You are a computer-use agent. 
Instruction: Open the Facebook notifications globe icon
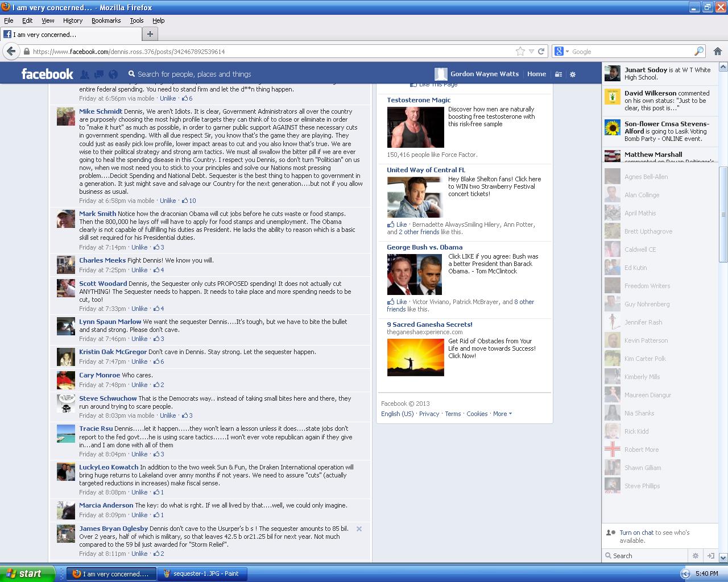(113, 74)
